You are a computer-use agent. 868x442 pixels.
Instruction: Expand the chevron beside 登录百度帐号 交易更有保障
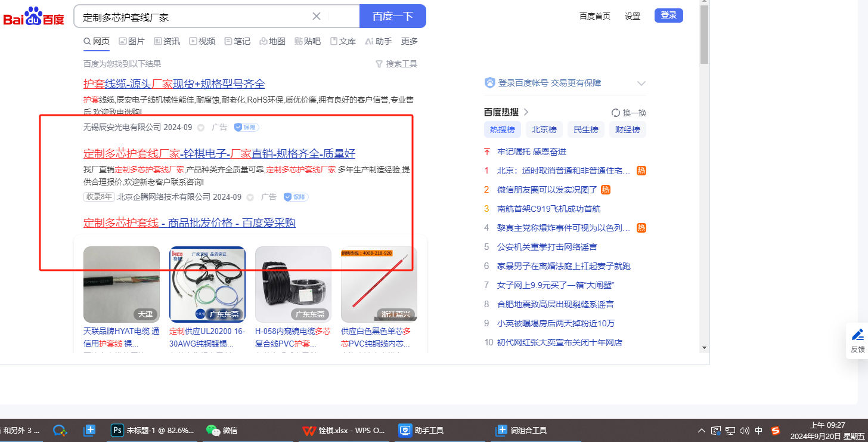pyautogui.click(x=641, y=83)
